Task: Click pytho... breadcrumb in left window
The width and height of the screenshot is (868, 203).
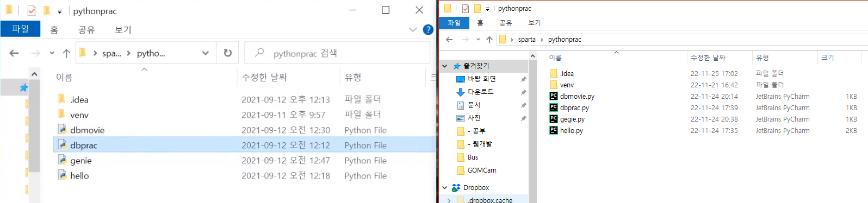Action: (151, 53)
